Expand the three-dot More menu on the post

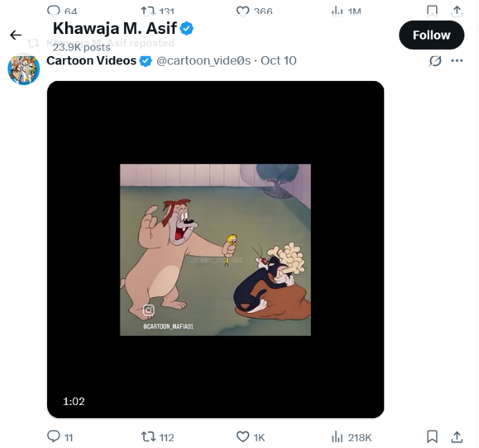(457, 61)
